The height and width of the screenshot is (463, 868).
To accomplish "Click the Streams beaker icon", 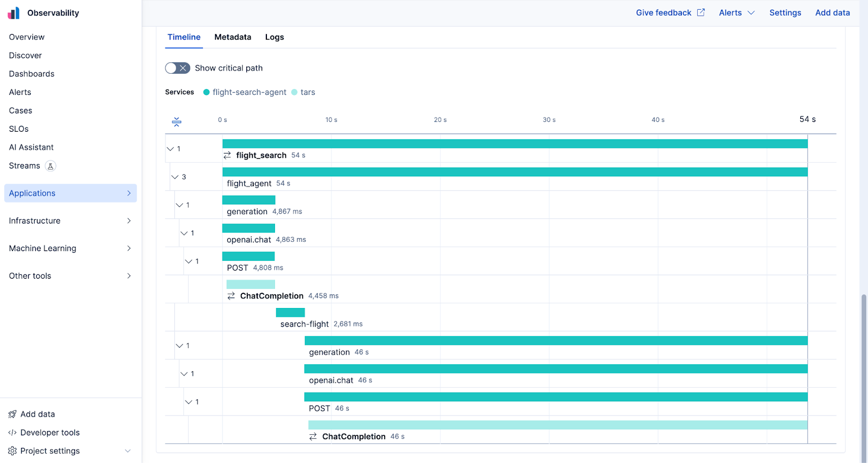I will (50, 166).
